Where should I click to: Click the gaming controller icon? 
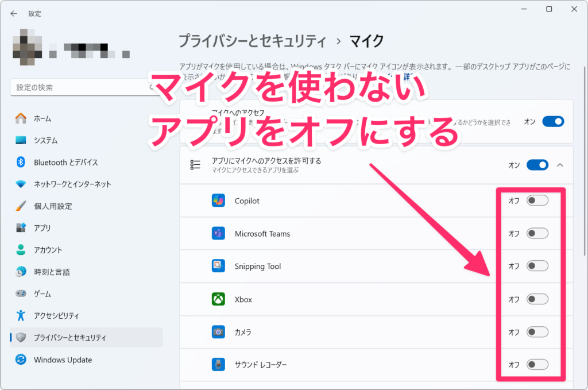[x=21, y=294]
